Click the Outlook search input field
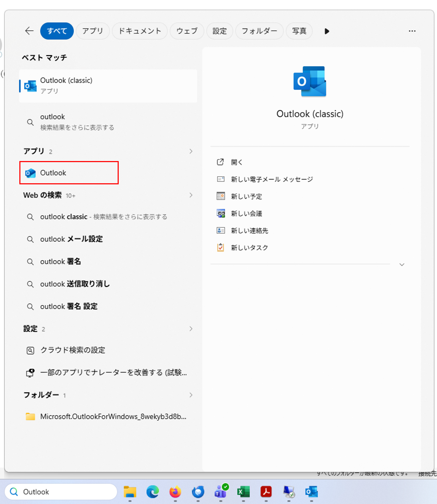This screenshot has width=437, height=504. (61, 492)
